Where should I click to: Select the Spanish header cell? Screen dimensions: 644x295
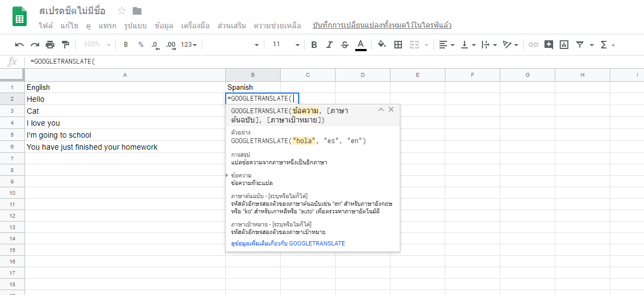click(252, 87)
